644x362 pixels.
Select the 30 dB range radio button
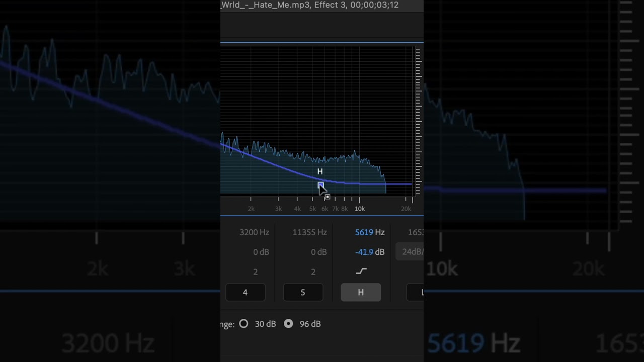pyautogui.click(x=244, y=324)
